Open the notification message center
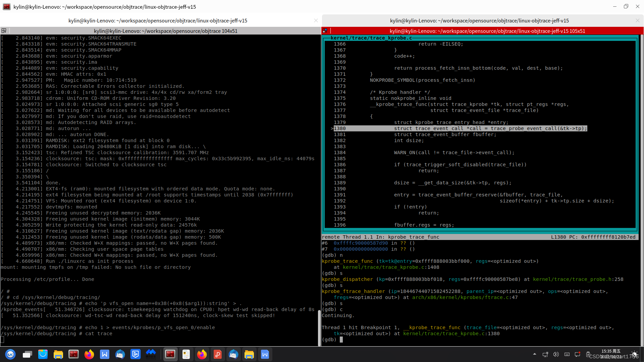 tap(578, 354)
